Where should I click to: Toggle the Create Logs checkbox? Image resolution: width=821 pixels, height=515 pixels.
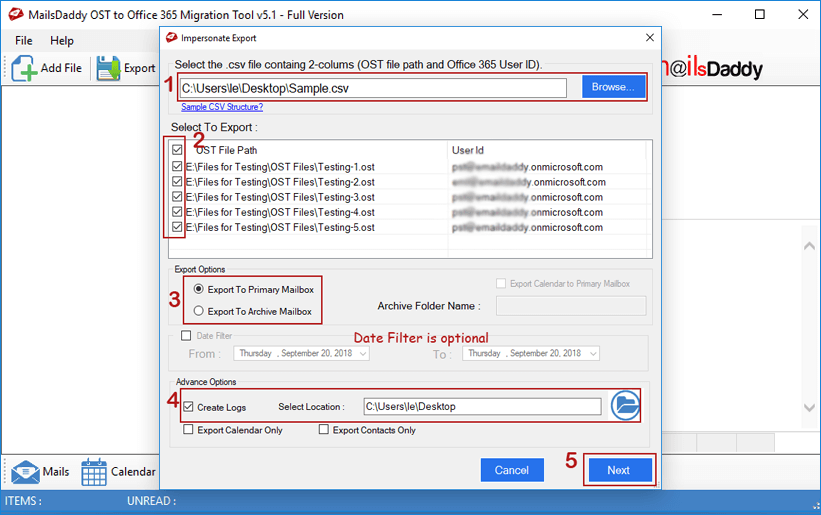click(x=188, y=407)
